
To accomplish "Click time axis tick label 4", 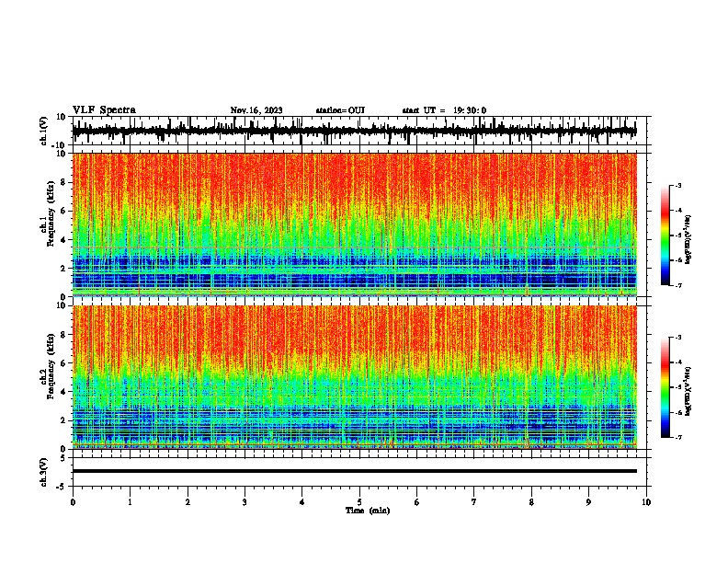I will tap(302, 502).
